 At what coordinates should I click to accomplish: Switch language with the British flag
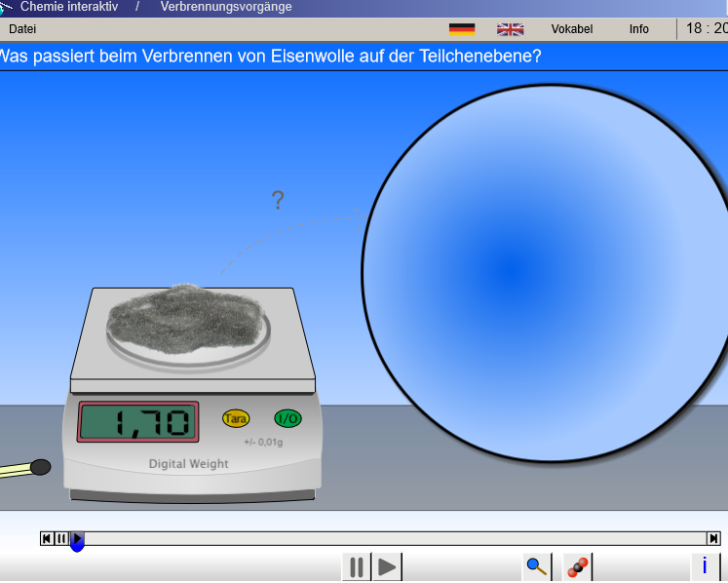coord(510,29)
